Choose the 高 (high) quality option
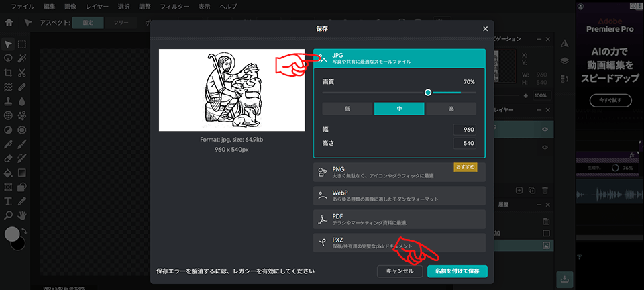This screenshot has width=644, height=290. [x=451, y=109]
